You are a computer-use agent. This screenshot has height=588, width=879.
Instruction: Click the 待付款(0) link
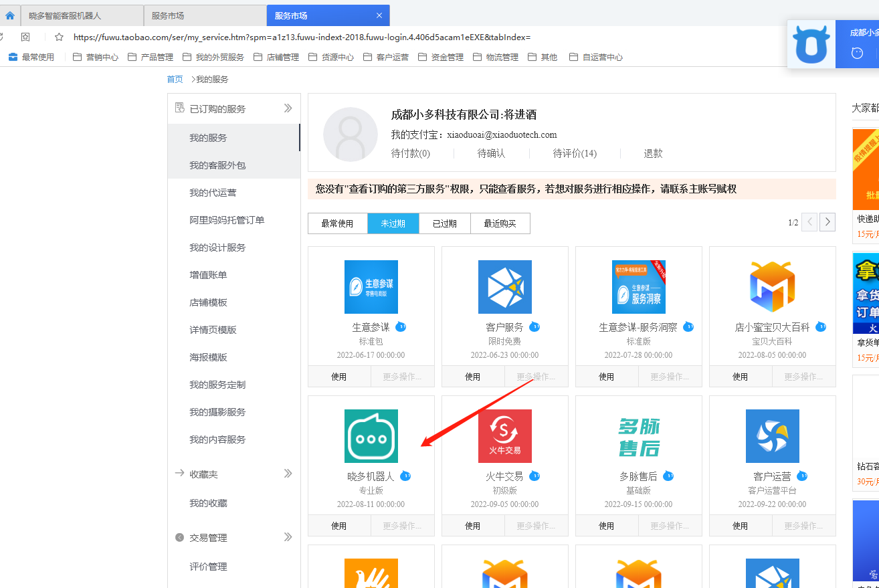(411, 153)
